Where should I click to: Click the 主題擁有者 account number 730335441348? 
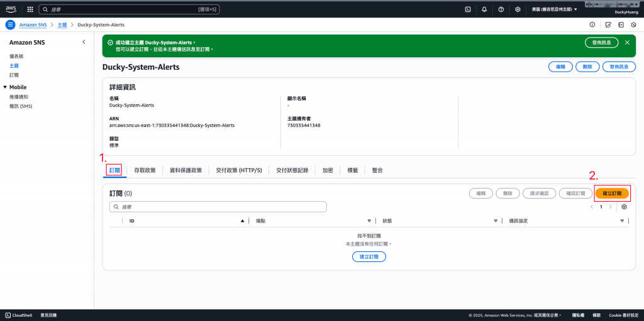click(304, 125)
